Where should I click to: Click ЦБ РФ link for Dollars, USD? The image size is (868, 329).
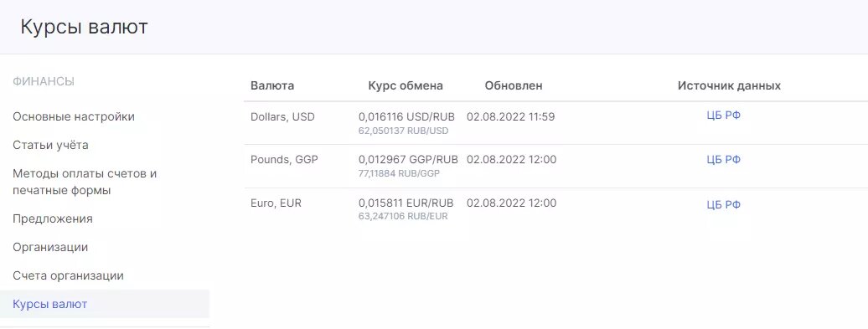(x=724, y=115)
